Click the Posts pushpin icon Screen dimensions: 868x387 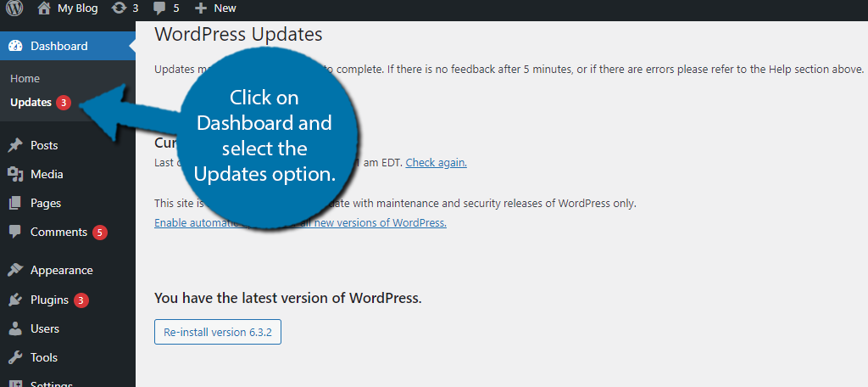coord(15,146)
